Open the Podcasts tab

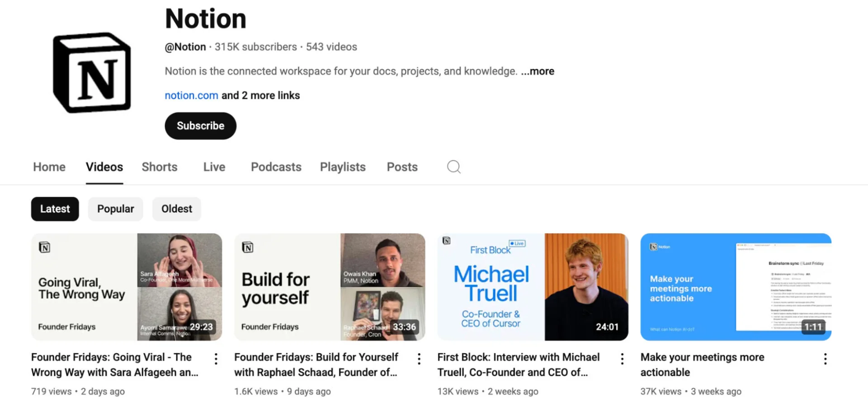pos(276,167)
